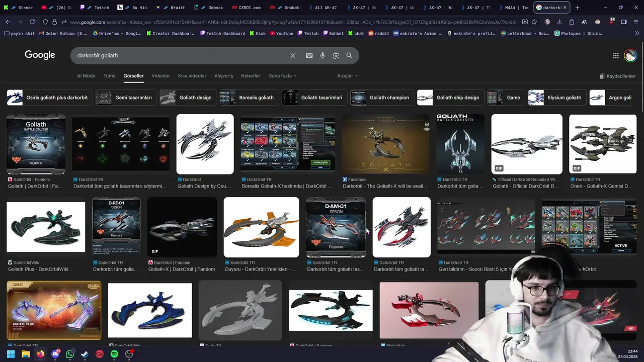The image size is (644, 362).
Task: Select the Goliath design filter chip
Action: pyautogui.click(x=188, y=98)
